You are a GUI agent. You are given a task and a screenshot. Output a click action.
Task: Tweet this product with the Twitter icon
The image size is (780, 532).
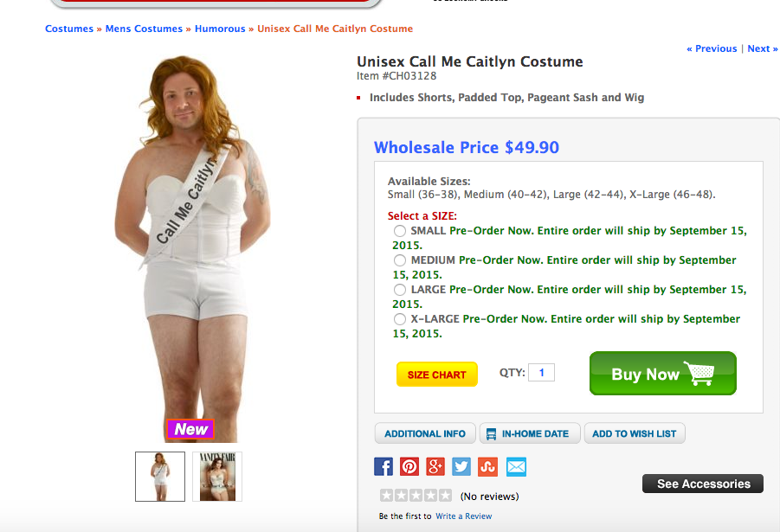click(x=461, y=467)
